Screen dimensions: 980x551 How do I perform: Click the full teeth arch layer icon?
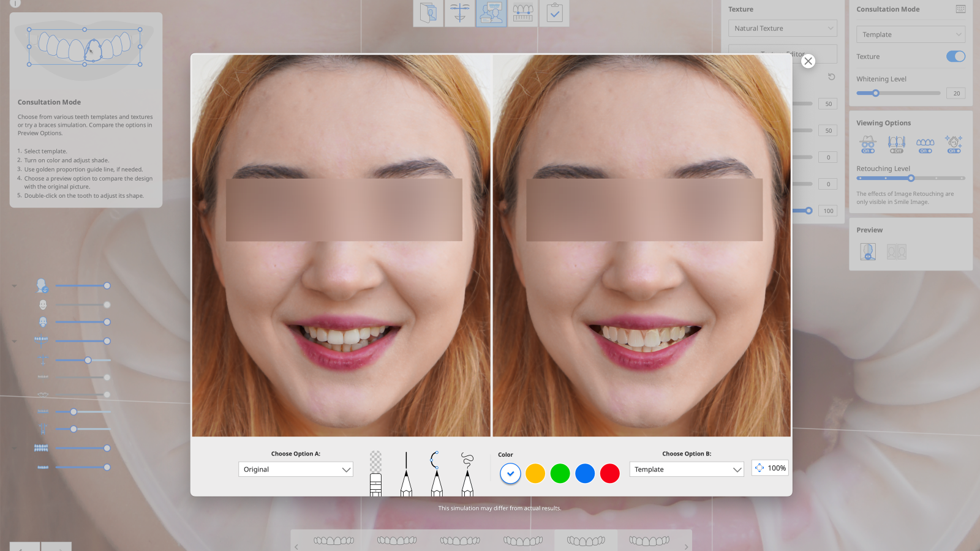[41, 448]
